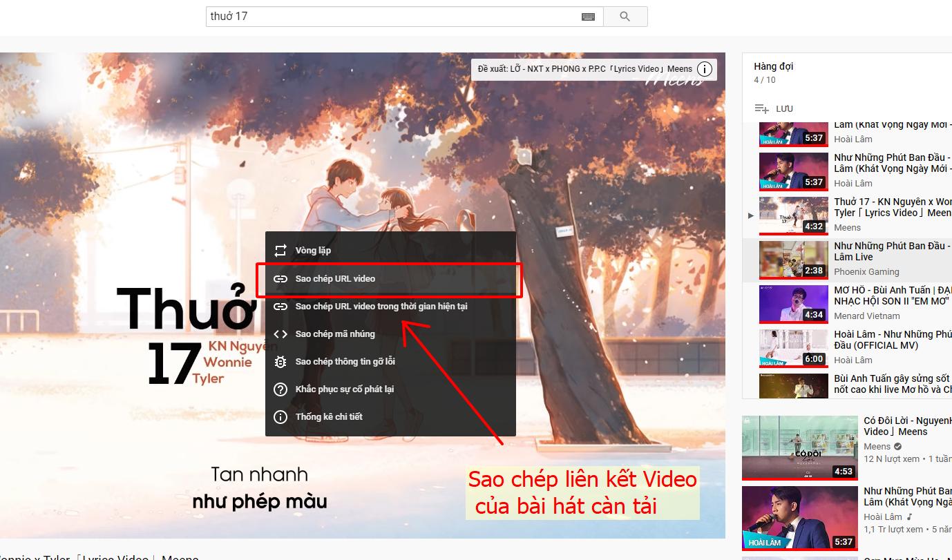Click the suggested video LỠ - NXT card text
The width and height of the screenshot is (952, 560).
[584, 69]
